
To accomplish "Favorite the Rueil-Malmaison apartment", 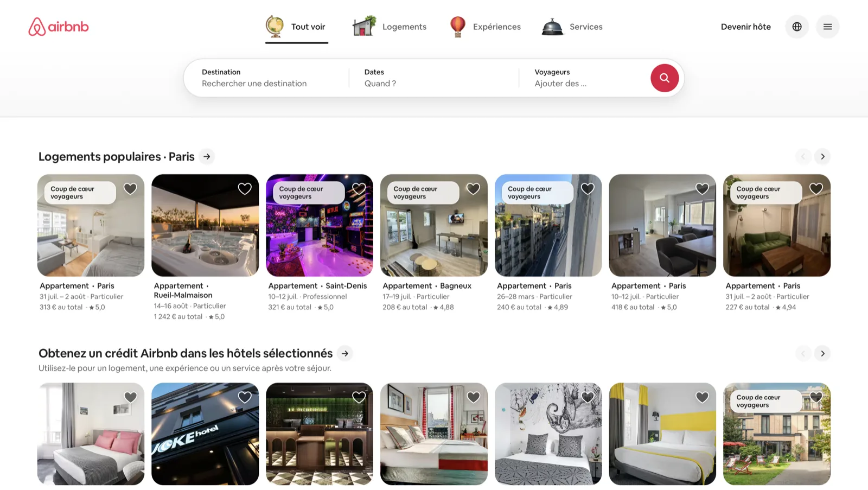I will 245,189.
